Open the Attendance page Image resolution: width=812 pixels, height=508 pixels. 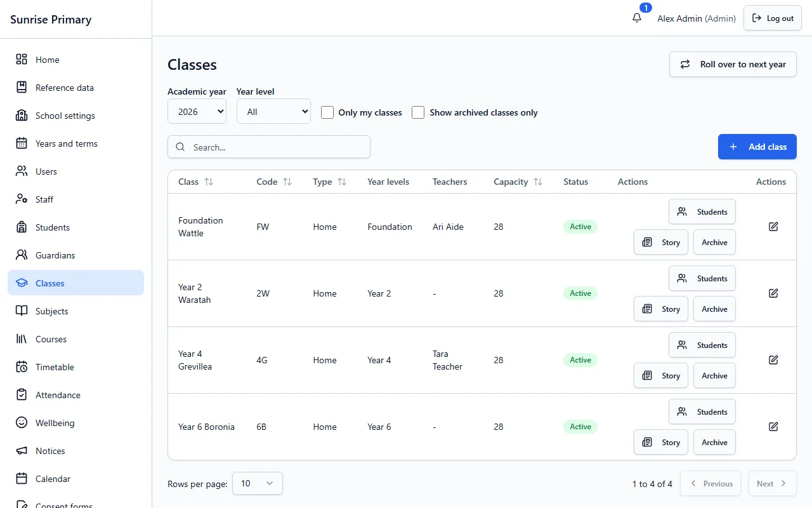(x=76, y=395)
